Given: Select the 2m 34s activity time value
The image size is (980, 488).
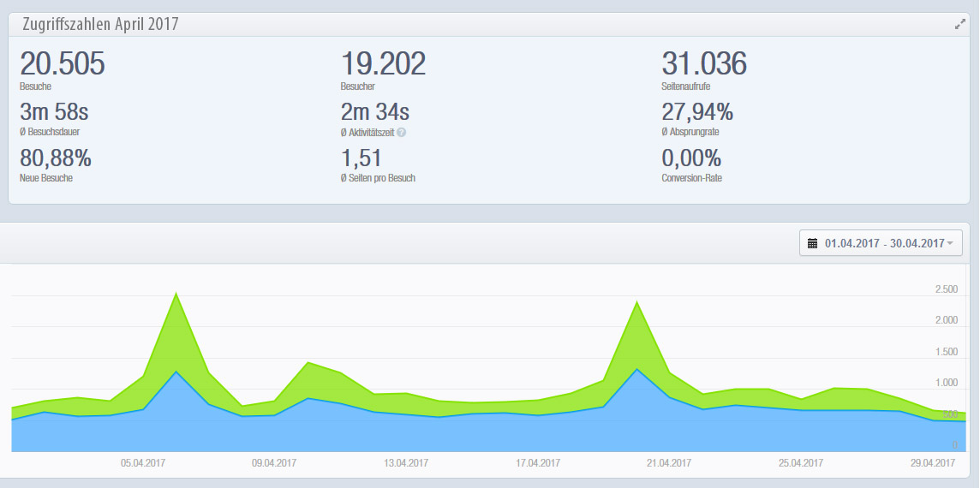Looking at the screenshot, I should click(x=375, y=112).
